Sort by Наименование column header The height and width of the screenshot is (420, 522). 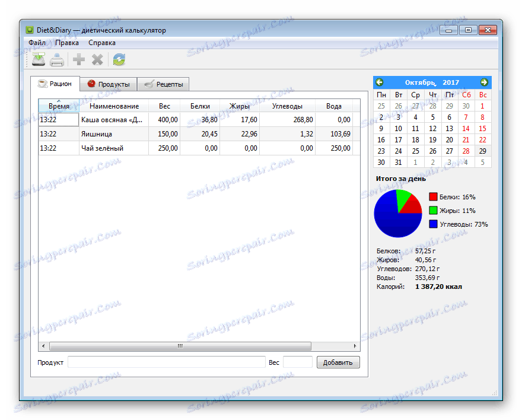point(114,106)
